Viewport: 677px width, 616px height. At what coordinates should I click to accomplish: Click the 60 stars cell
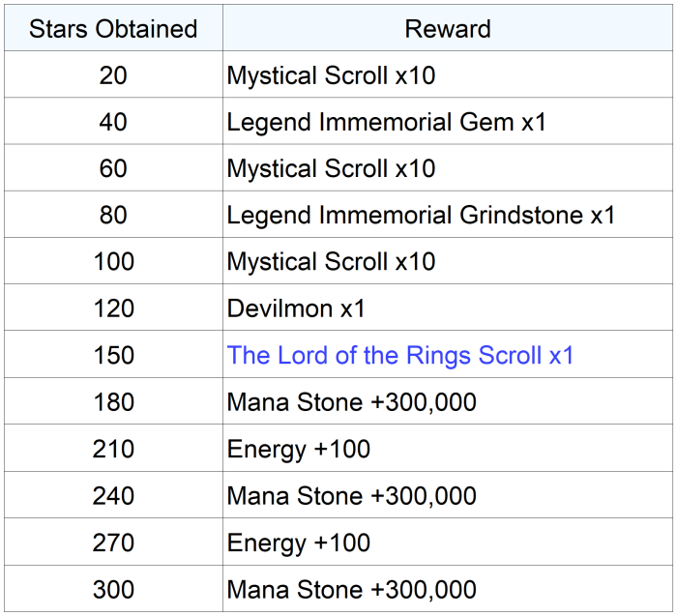tap(113, 168)
